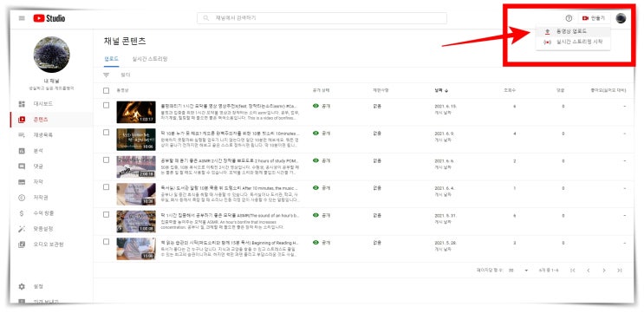644x313 pixels.
Task: Select checkbox for the 15:00 video
Action: [x=107, y=242]
